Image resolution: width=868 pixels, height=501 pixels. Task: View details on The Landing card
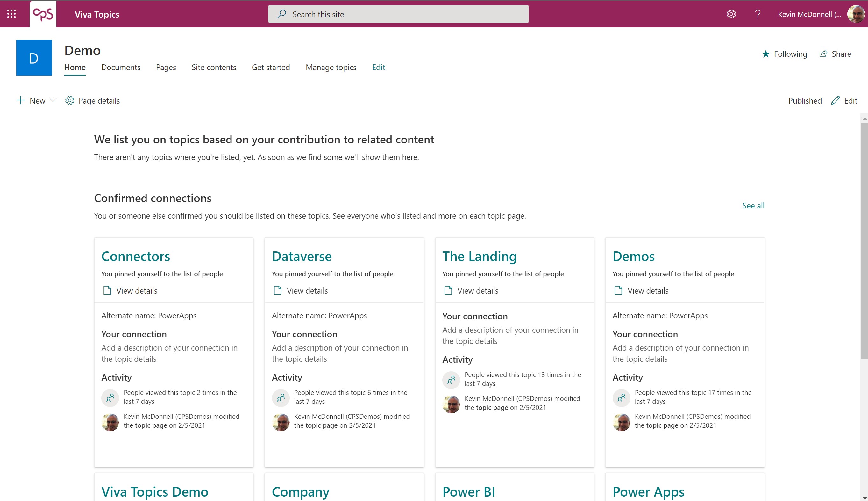point(477,291)
